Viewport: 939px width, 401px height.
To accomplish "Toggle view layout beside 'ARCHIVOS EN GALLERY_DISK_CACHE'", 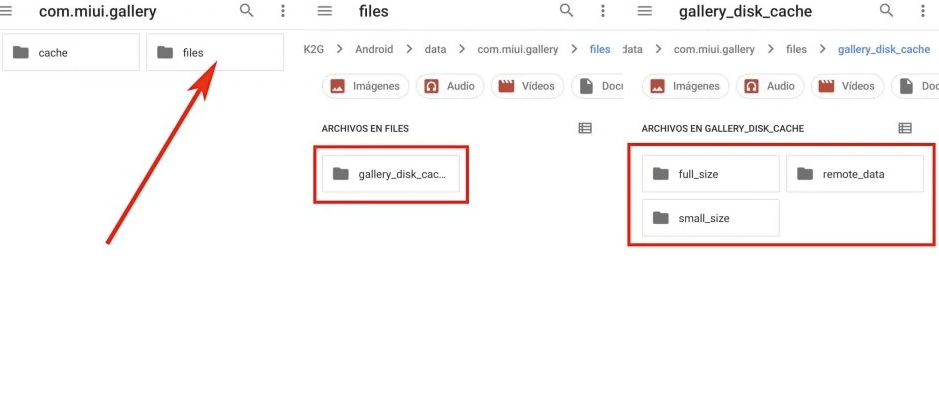I will 905,128.
